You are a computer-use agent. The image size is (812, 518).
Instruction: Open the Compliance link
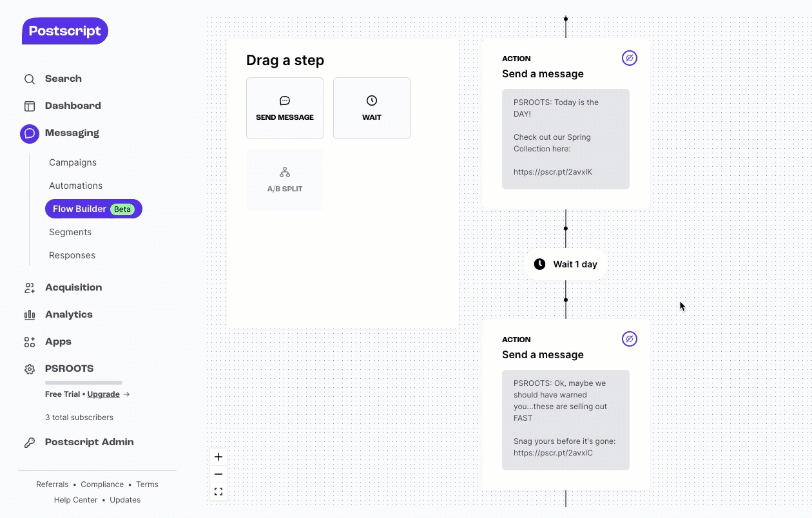point(102,484)
